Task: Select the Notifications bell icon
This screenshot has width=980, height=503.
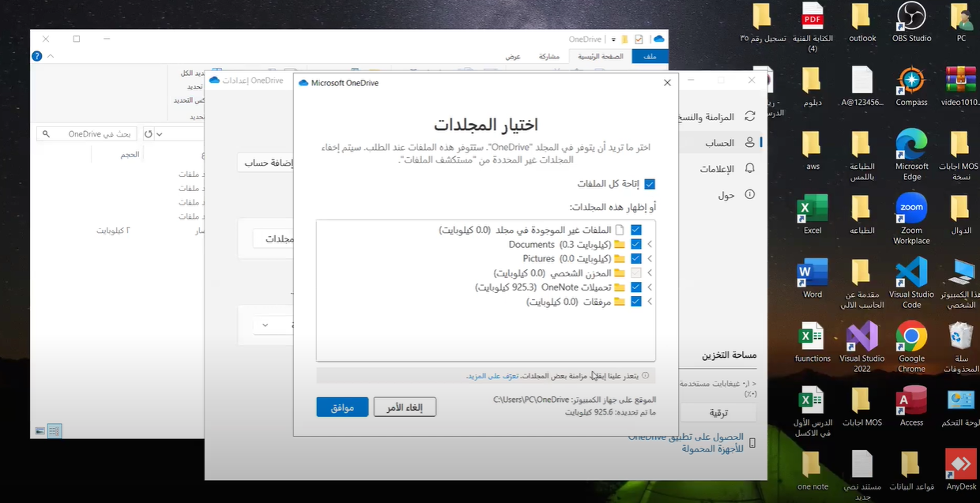Action: [749, 169]
